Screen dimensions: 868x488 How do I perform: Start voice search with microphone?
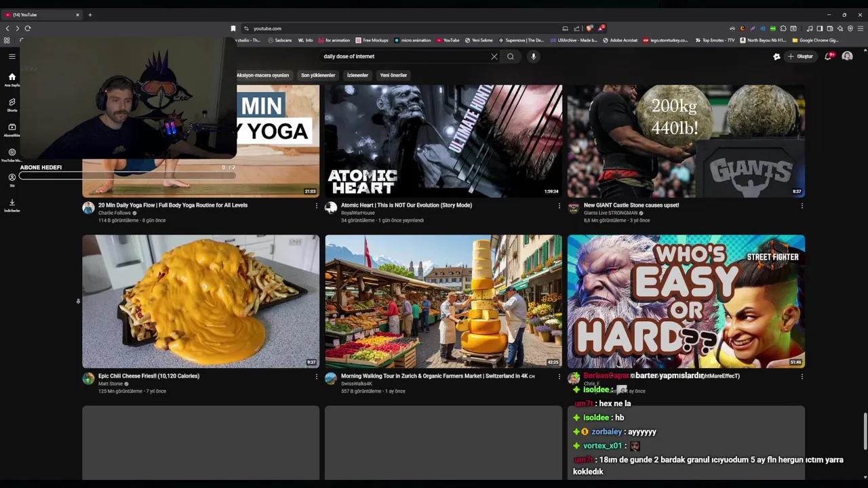[534, 56]
